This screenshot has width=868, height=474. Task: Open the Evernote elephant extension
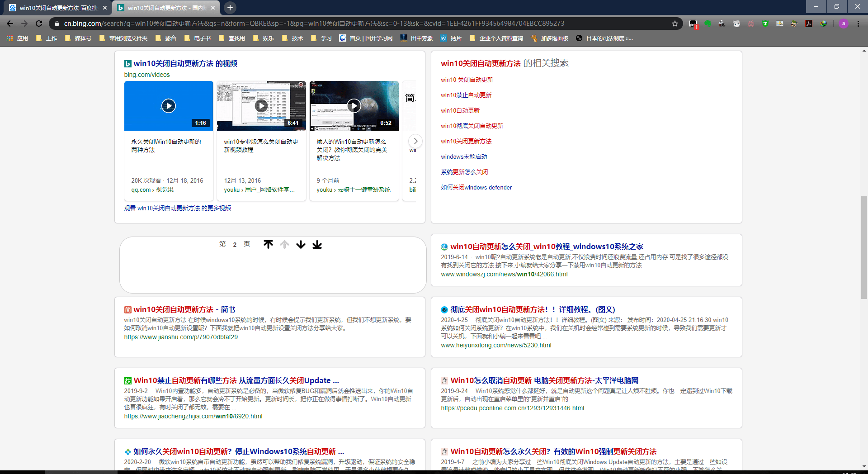coord(708,24)
